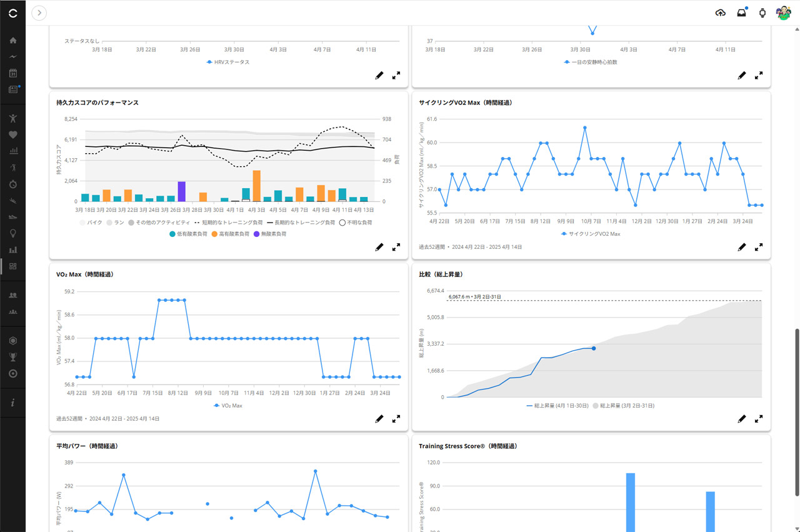The width and height of the screenshot is (800, 532).
Task: Open the Calendar icon in sidebar
Action: [x=13, y=73]
